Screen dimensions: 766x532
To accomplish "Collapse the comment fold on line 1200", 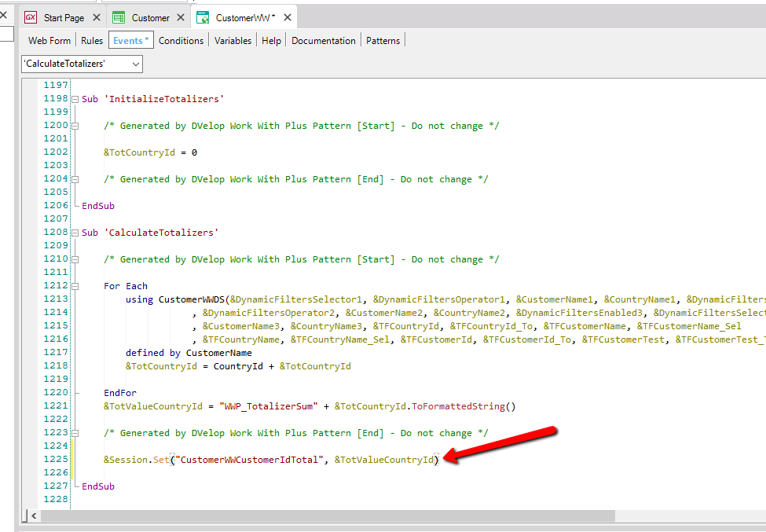I will click(75, 126).
